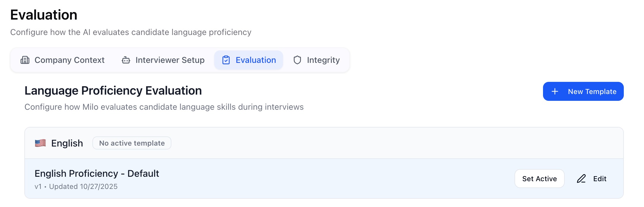Screen dimensions: 644x207
Task: Create a New Template
Action: tap(592, 91)
